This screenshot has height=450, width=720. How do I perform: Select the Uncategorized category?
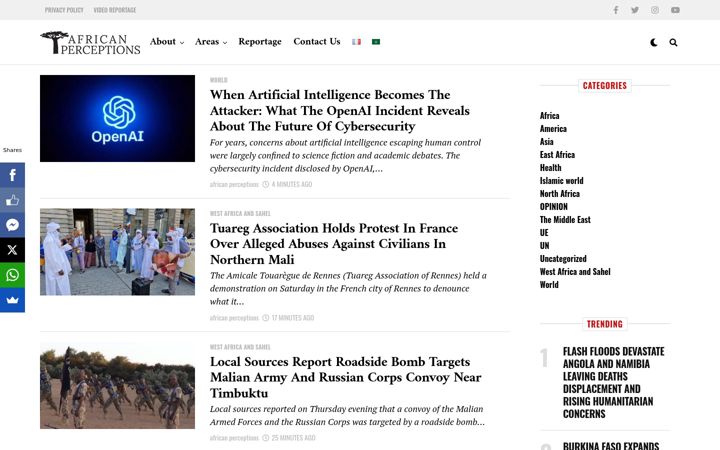tap(563, 259)
